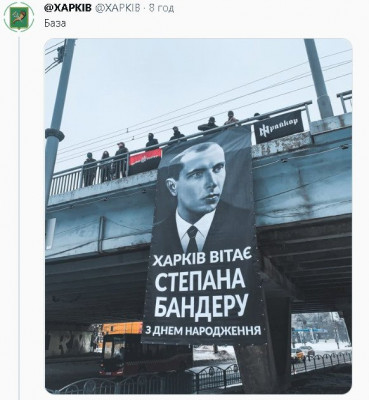Open the bold @ХАРКІВ display name

pyautogui.click(x=68, y=8)
